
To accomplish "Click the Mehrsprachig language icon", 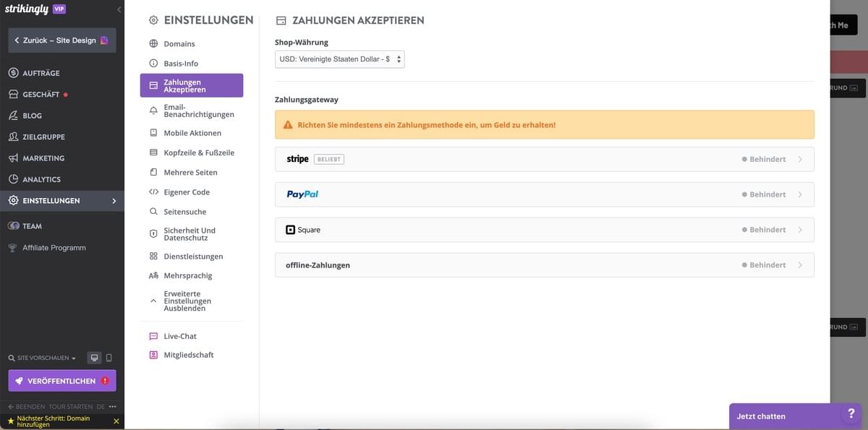I will (152, 275).
